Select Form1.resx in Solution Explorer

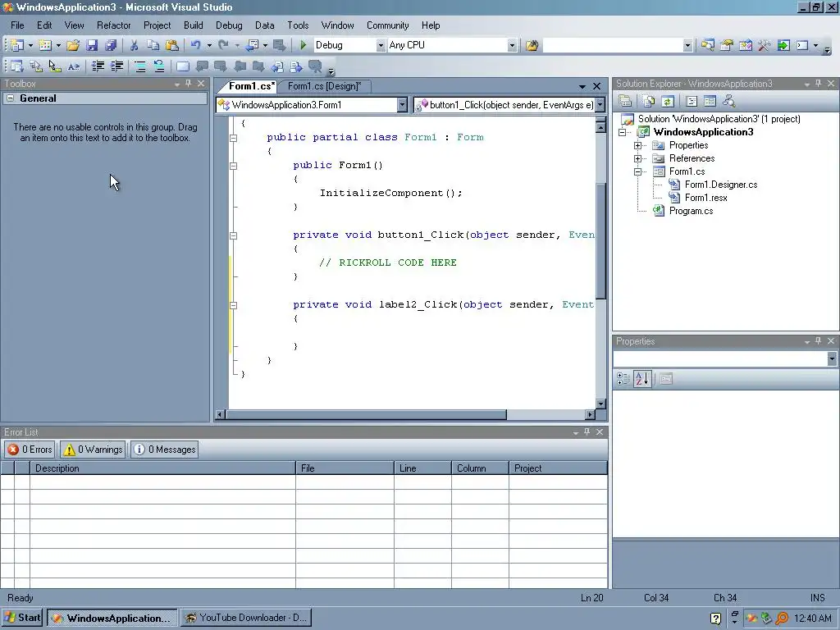click(x=706, y=199)
